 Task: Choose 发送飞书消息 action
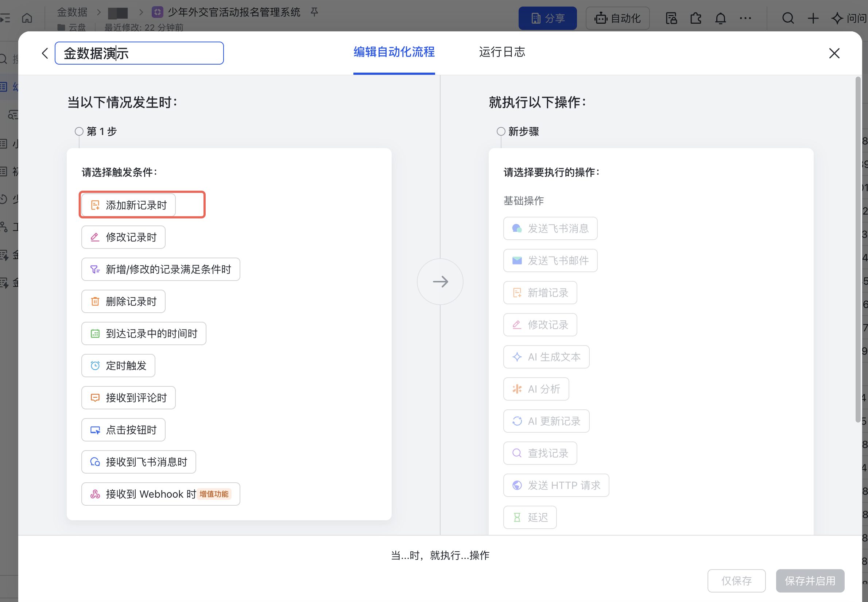pos(550,228)
